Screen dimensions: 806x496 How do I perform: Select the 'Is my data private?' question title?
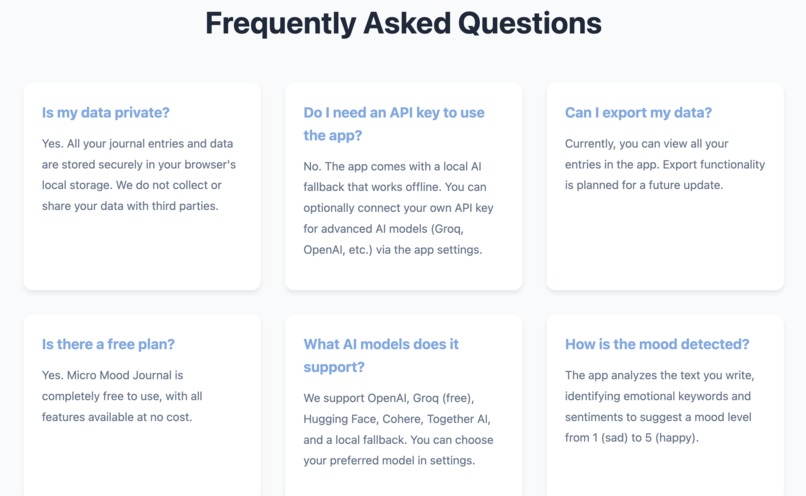coord(105,113)
